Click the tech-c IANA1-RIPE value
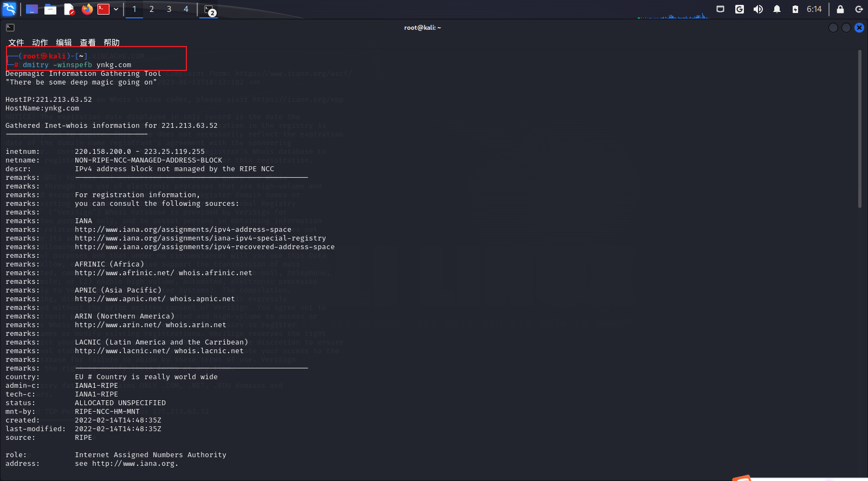 96,394
